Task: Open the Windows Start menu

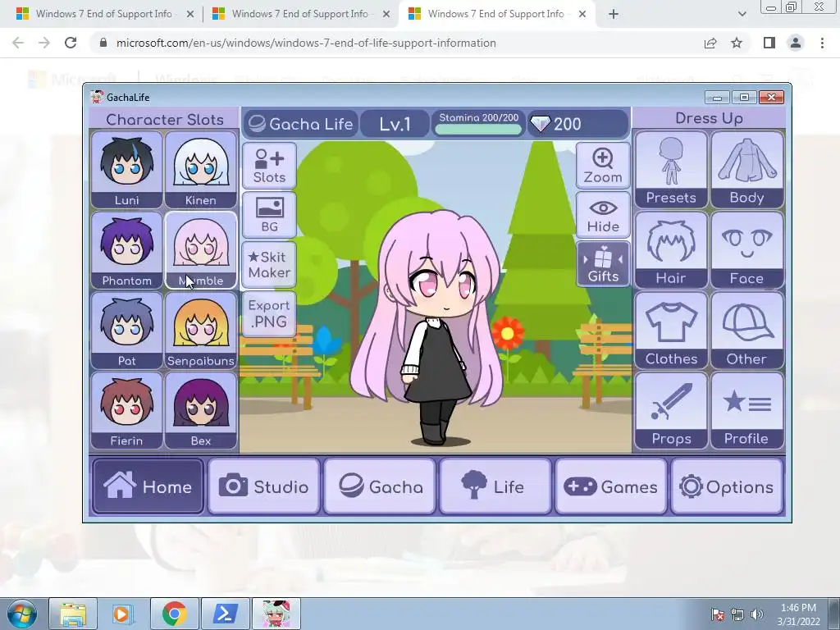Action: (21, 614)
